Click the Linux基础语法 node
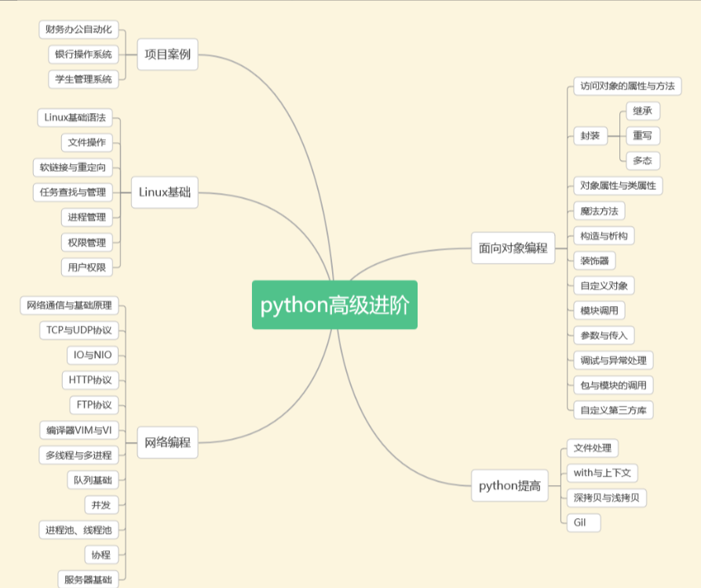701x588 pixels. pyautogui.click(x=75, y=118)
